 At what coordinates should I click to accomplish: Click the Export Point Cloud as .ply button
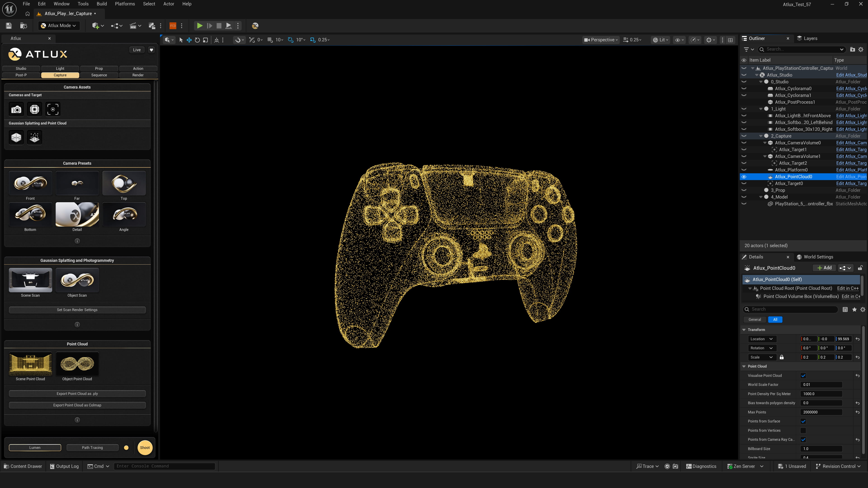coord(77,393)
